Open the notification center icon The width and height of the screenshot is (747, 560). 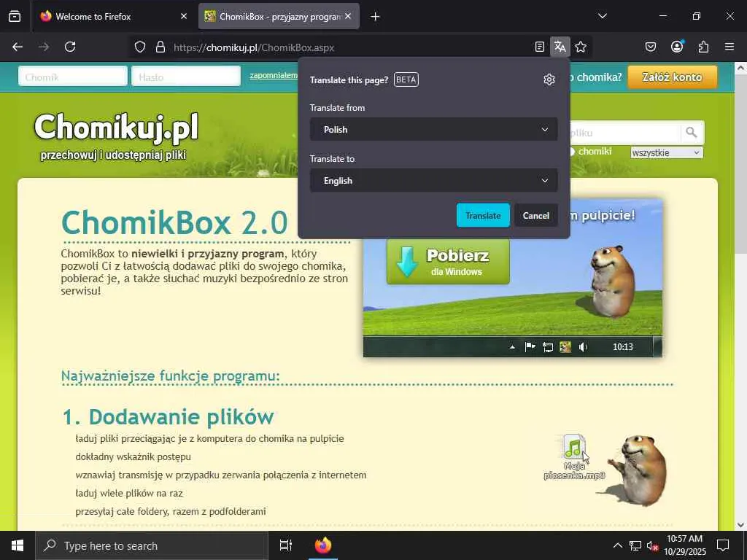pyautogui.click(x=723, y=545)
